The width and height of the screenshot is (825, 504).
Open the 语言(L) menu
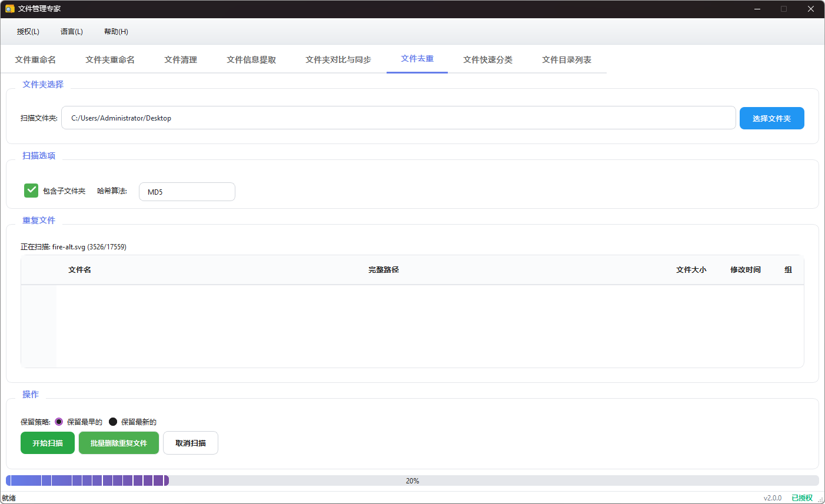71,32
